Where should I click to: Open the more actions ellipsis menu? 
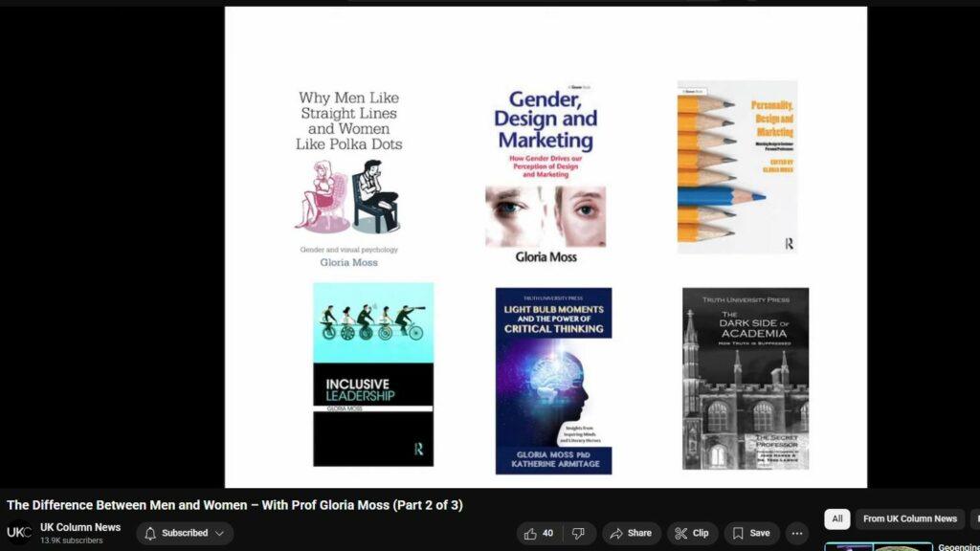(797, 533)
